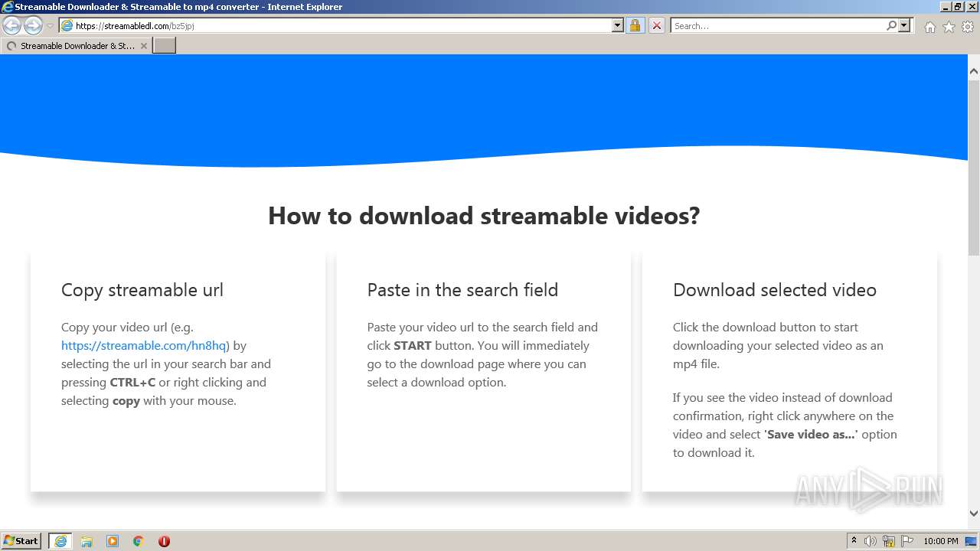Viewport: 980px width, 551px height.
Task: Open the search provider dropdown arrow
Action: pyautogui.click(x=904, y=25)
